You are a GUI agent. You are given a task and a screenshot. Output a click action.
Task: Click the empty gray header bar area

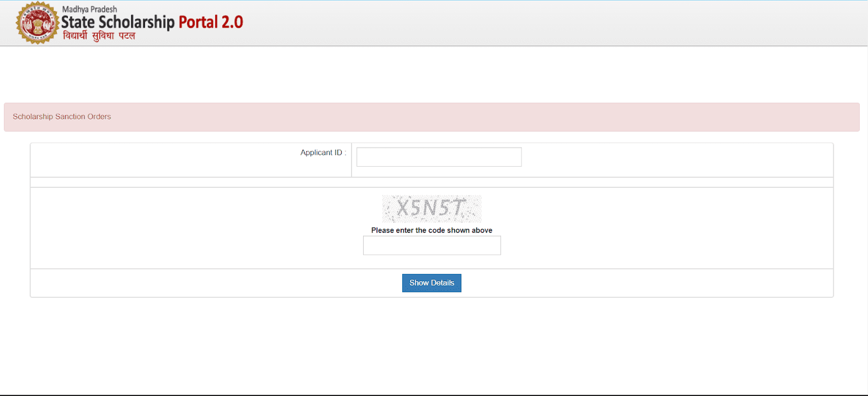coord(552,23)
